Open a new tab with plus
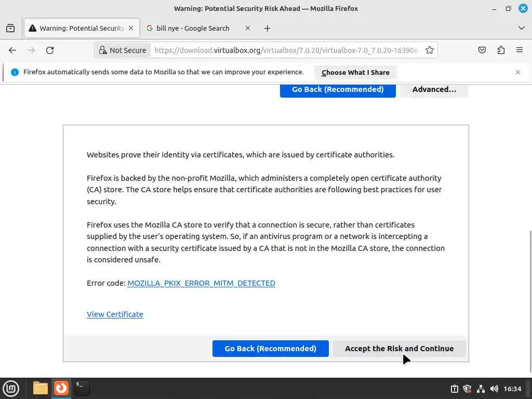 click(268, 28)
